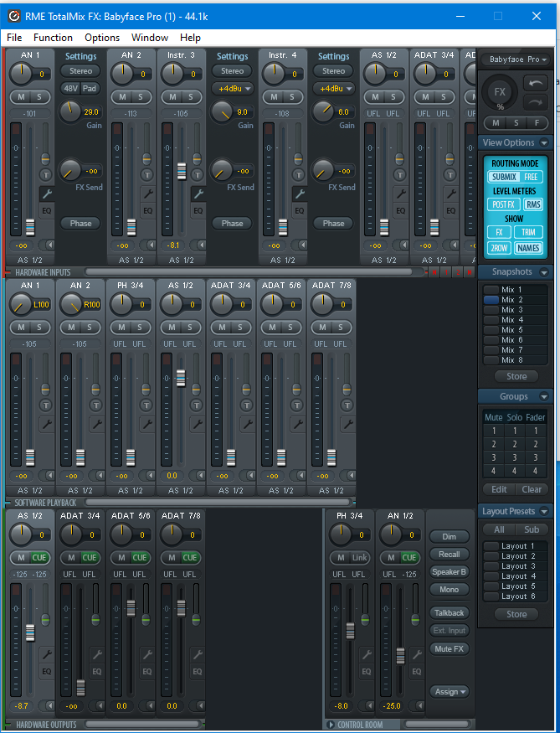560x733 pixels.
Task: Toggle CUE on hardware output ADAT 3/4
Action: click(x=90, y=558)
